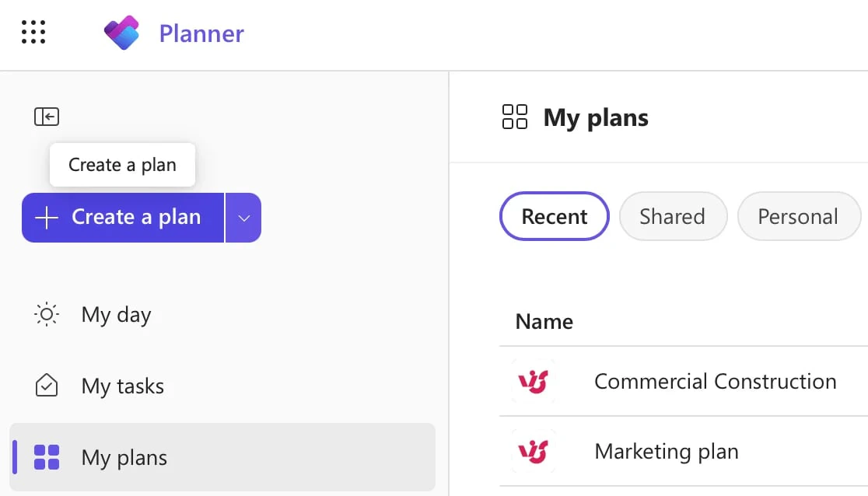Switch to the Shared filter
868x496 pixels.
tap(673, 216)
